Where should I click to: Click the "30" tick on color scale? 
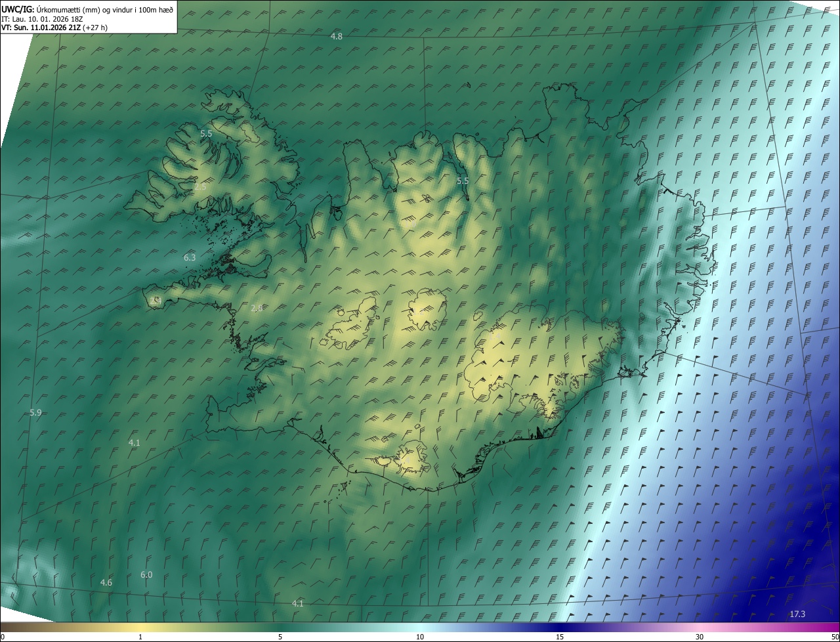coord(700,637)
